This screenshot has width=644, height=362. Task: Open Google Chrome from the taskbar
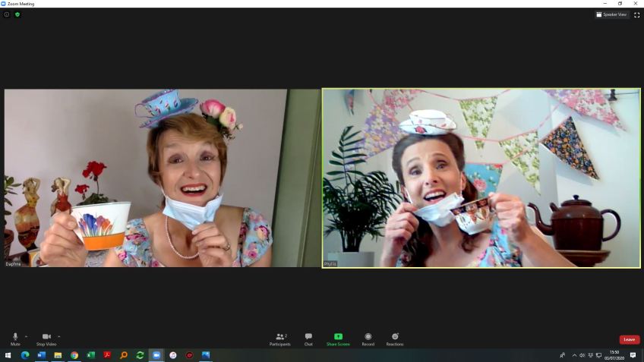click(74, 355)
